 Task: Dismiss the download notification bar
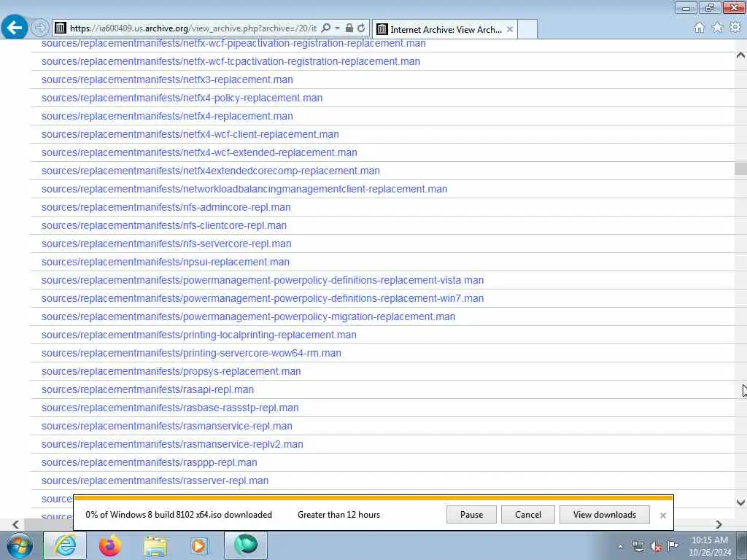click(x=662, y=516)
